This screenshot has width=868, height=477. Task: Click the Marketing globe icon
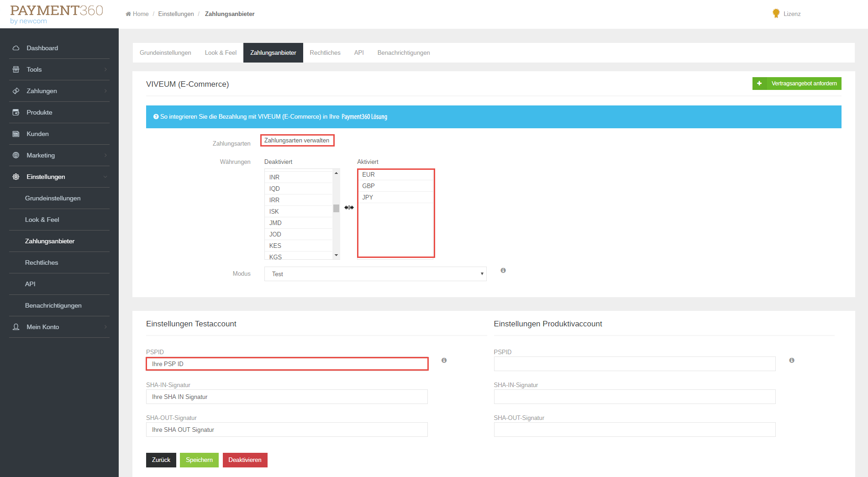pyautogui.click(x=16, y=155)
